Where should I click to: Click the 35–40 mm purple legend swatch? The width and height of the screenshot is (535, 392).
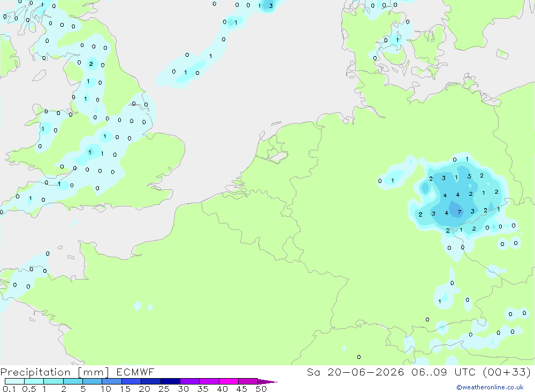click(209, 381)
